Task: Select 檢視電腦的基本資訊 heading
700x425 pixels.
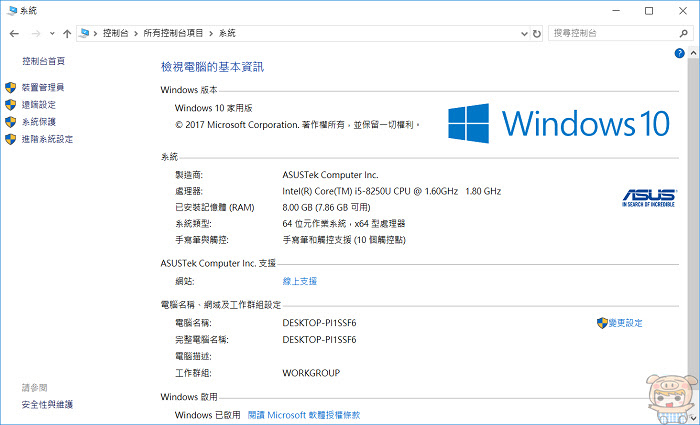Action: 212,67
